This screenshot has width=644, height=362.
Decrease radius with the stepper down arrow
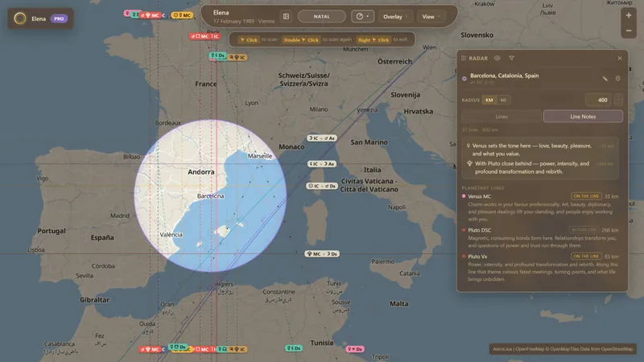617,103
